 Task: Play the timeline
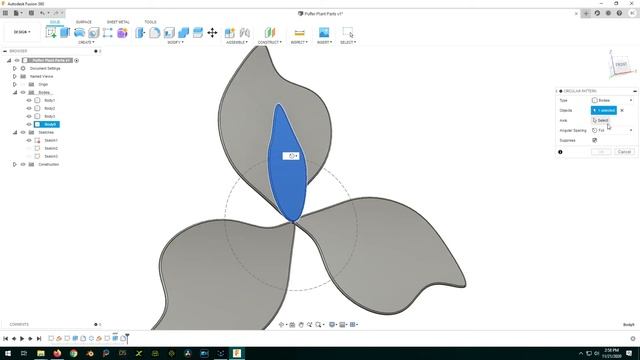pyautogui.click(x=22, y=338)
